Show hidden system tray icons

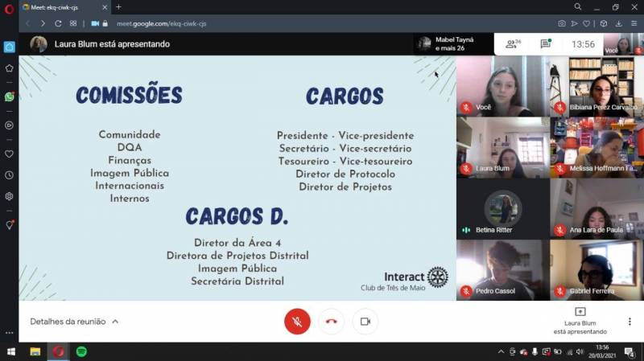pos(500,351)
